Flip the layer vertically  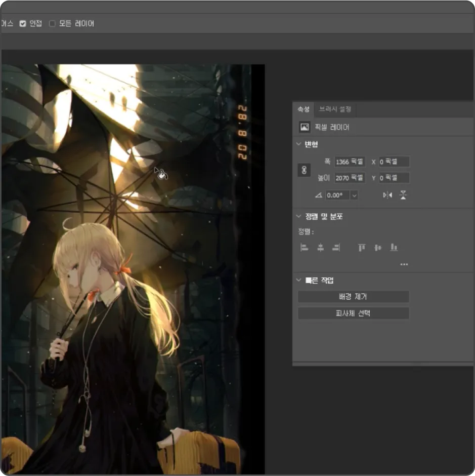403,195
